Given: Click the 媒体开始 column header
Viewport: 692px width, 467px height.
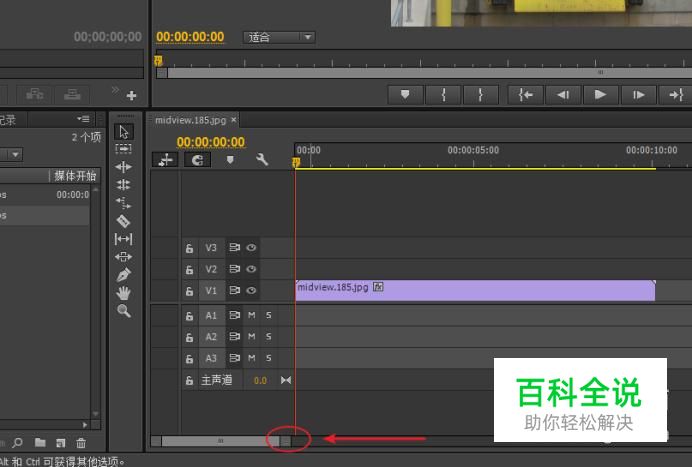Looking at the screenshot, I should (x=75, y=176).
